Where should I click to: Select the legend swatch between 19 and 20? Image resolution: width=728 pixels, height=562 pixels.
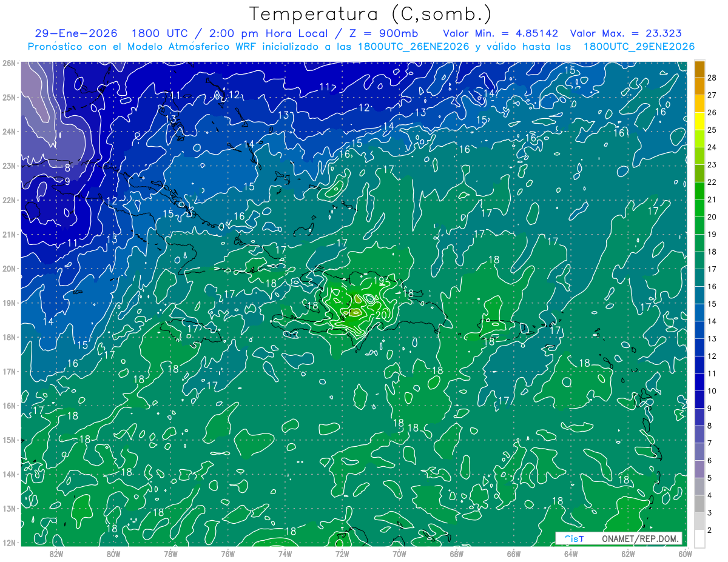pyautogui.click(x=699, y=226)
